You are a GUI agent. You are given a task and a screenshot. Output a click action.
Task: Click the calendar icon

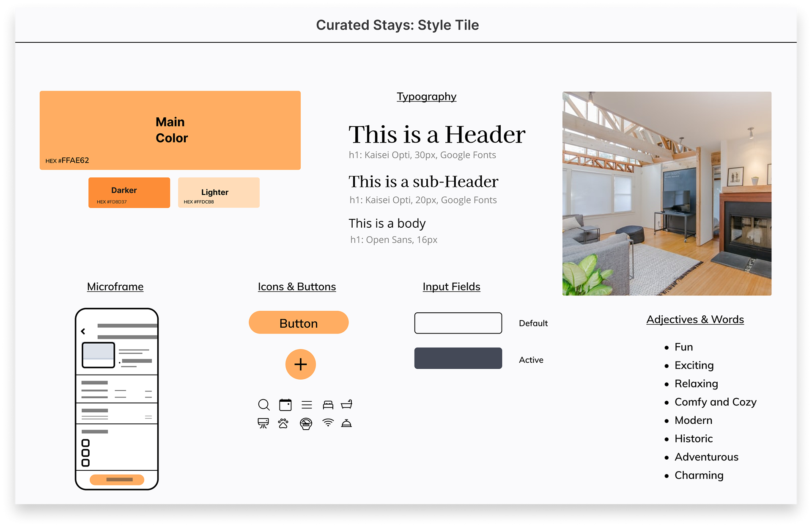(x=285, y=405)
